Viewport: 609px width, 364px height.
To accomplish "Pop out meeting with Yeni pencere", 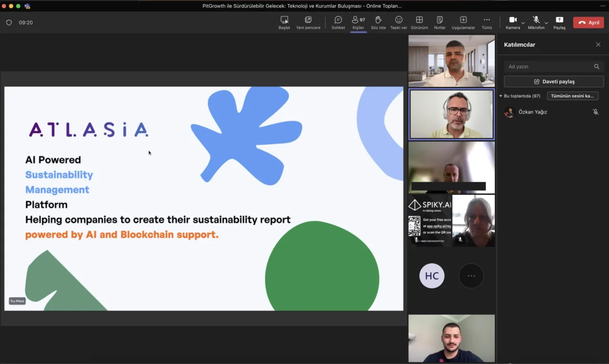I will click(x=308, y=22).
